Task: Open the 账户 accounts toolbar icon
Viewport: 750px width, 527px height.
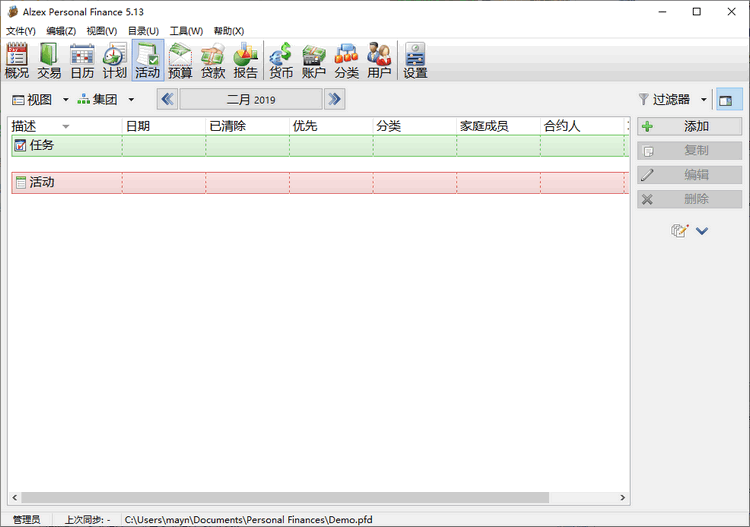Action: tap(314, 60)
